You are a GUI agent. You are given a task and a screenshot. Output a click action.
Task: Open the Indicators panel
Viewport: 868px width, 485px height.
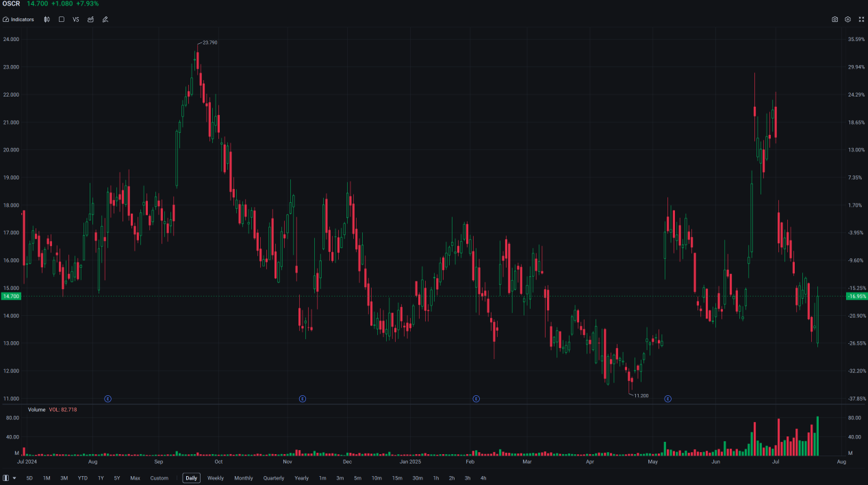[x=18, y=19]
